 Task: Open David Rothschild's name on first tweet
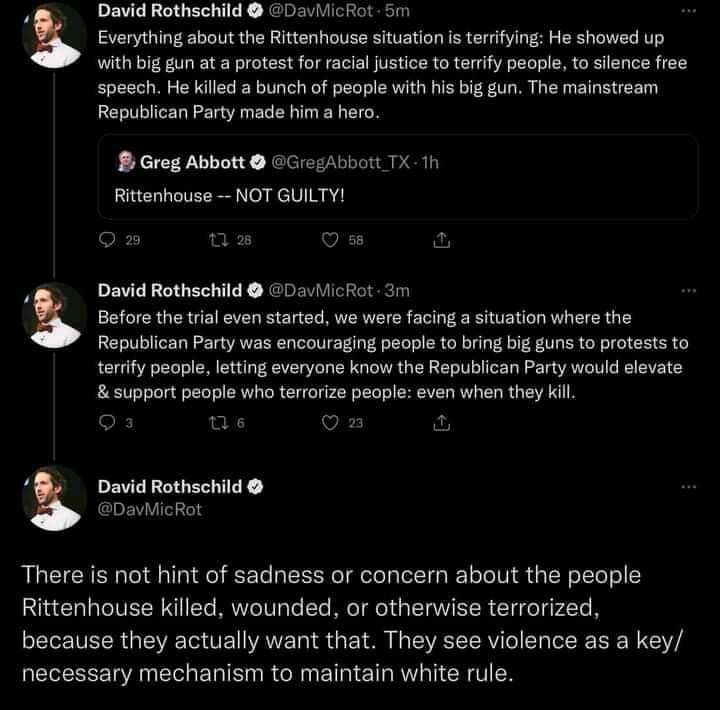(x=167, y=12)
